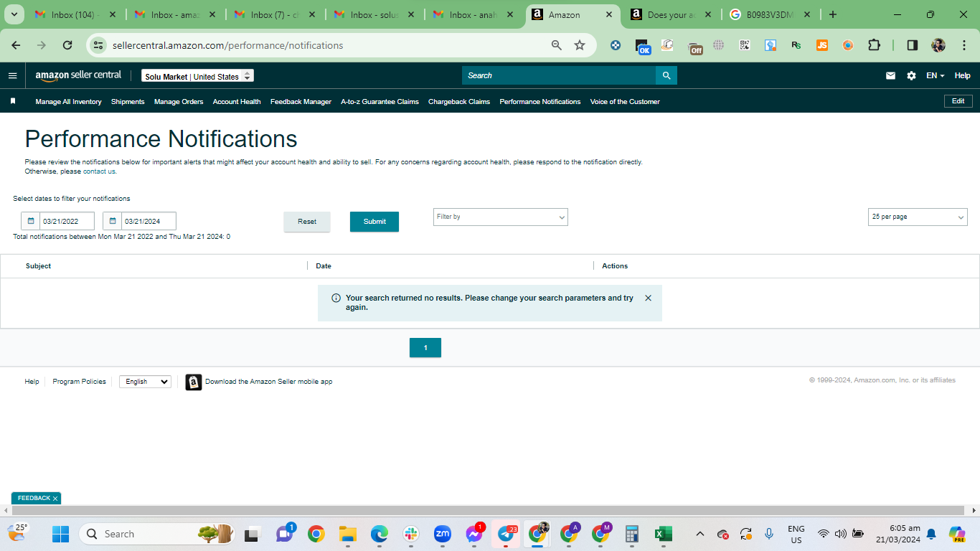
Task: Reload the page in the browser
Action: click(67, 45)
